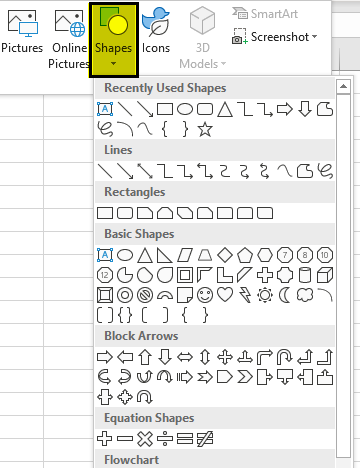Select the Cylinder (Can) shape

click(305, 275)
